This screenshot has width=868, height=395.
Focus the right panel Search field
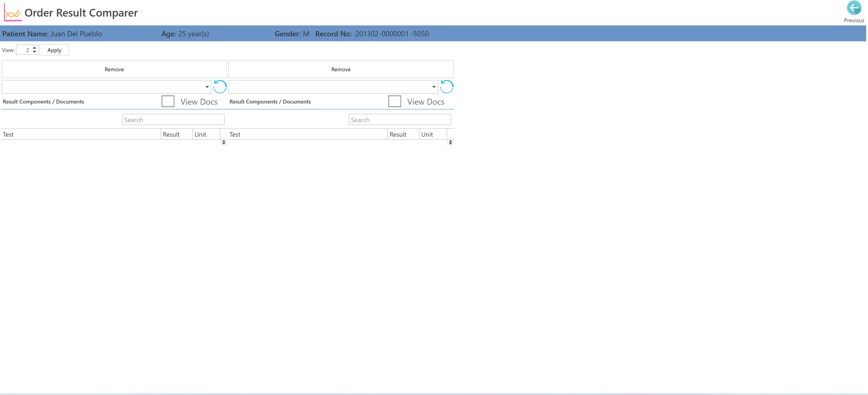(400, 119)
